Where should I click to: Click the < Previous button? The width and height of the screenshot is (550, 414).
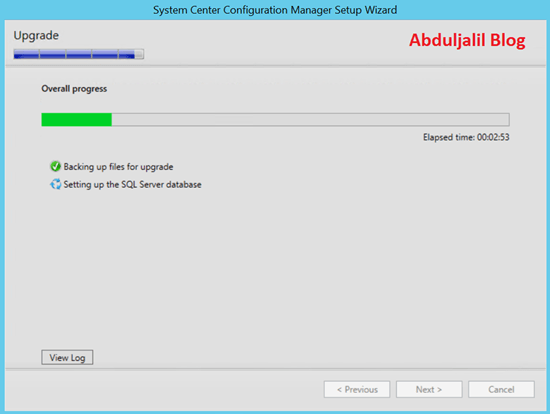(x=357, y=389)
